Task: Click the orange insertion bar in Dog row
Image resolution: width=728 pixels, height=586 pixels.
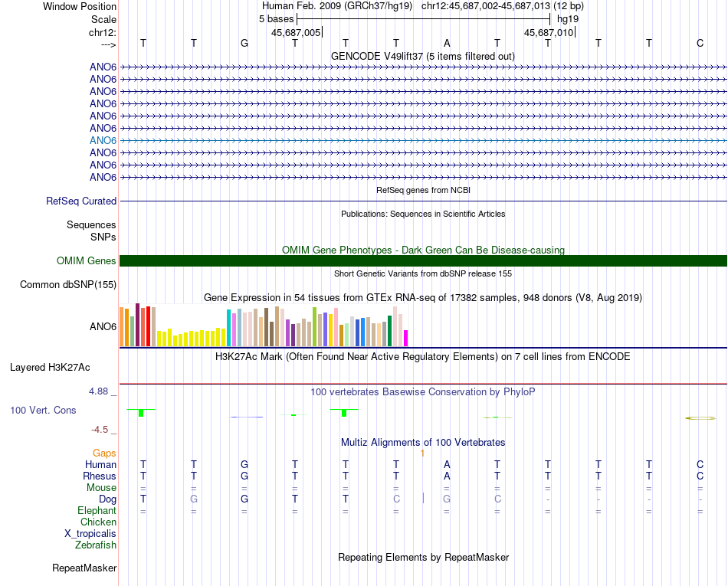Action: pos(423,499)
